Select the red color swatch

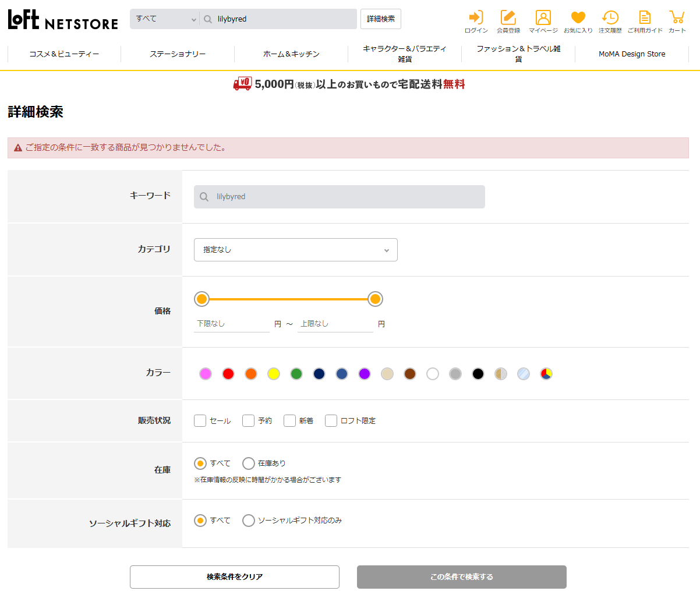[x=228, y=374]
